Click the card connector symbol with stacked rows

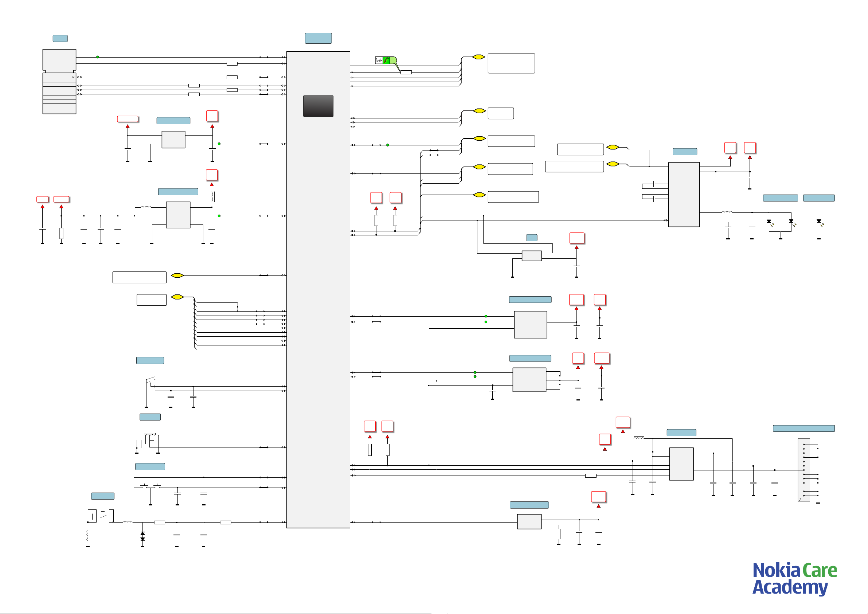pyautogui.click(x=59, y=81)
